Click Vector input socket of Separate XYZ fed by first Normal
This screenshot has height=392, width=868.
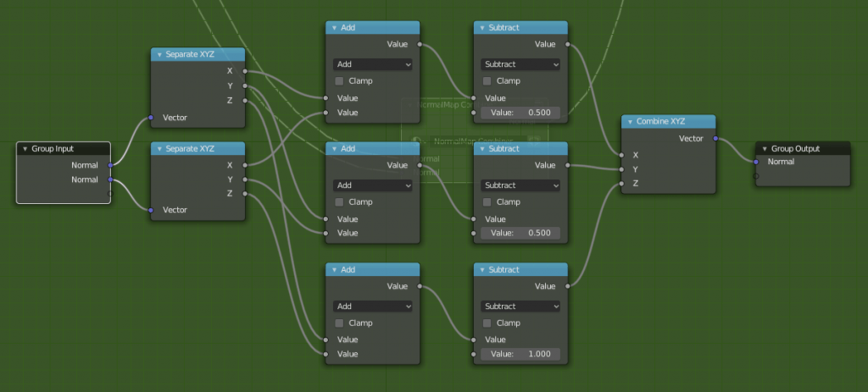pos(151,118)
